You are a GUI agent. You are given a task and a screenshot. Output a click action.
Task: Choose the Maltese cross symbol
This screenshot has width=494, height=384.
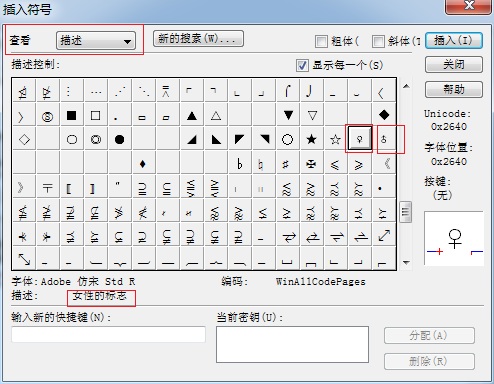(x=311, y=164)
